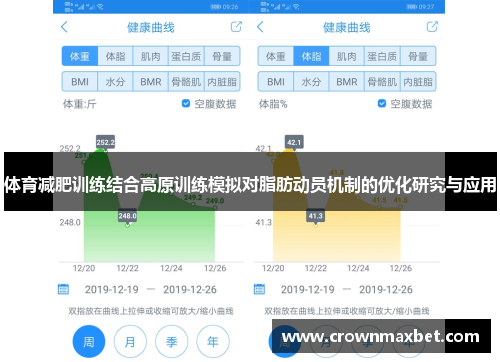Select BMI tab on left screen

[x=80, y=82]
